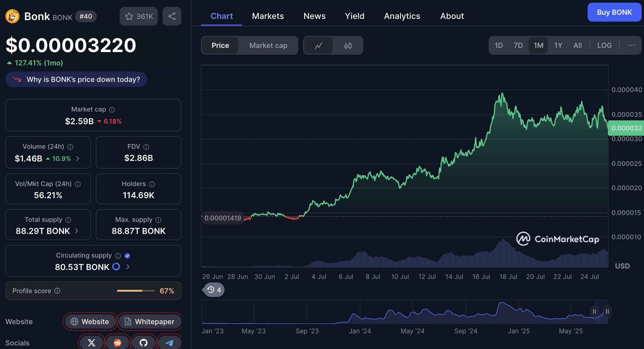This screenshot has width=644, height=349.
Task: Click Circulating supply info icon
Action: pyautogui.click(x=118, y=256)
